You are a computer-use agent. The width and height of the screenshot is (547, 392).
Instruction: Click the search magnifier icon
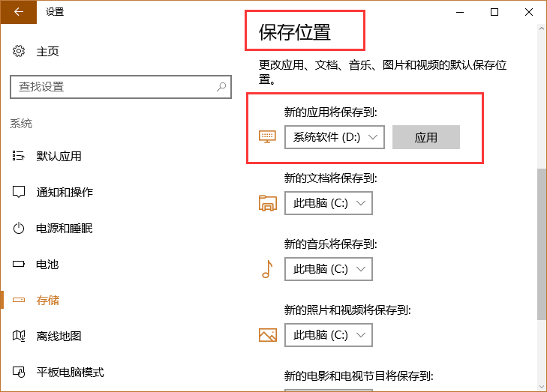click(x=221, y=87)
